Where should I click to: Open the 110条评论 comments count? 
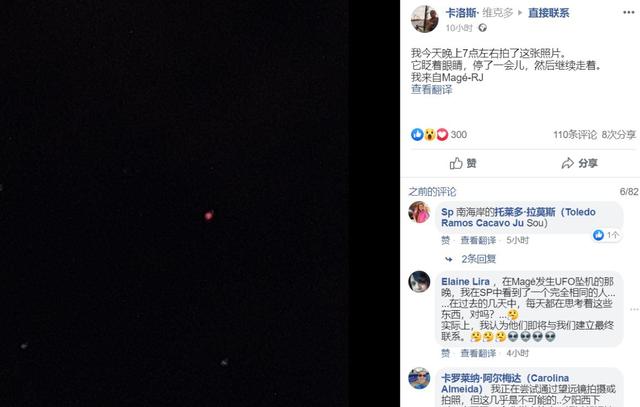[x=575, y=135]
